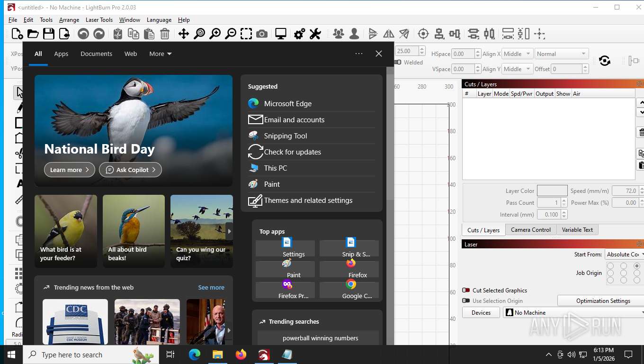Open the File menu

click(x=13, y=19)
